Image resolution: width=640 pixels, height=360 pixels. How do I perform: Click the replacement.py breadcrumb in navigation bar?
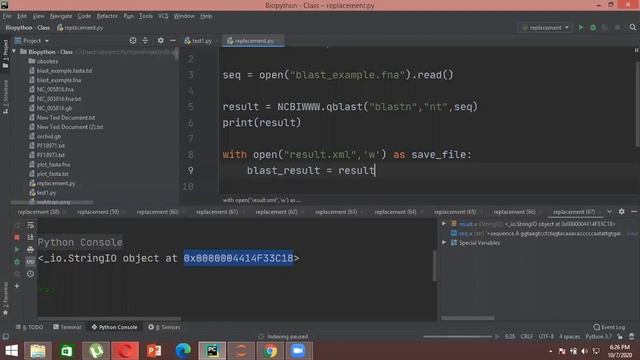pos(80,28)
